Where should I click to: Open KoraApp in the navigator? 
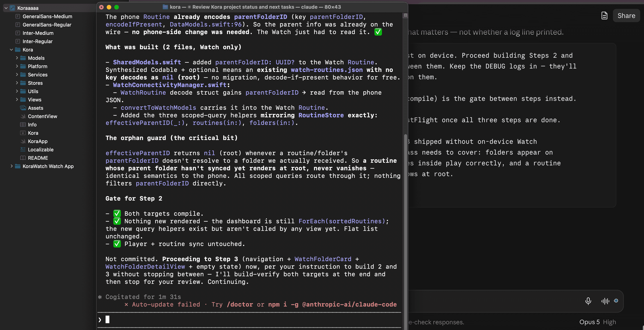(x=37, y=141)
